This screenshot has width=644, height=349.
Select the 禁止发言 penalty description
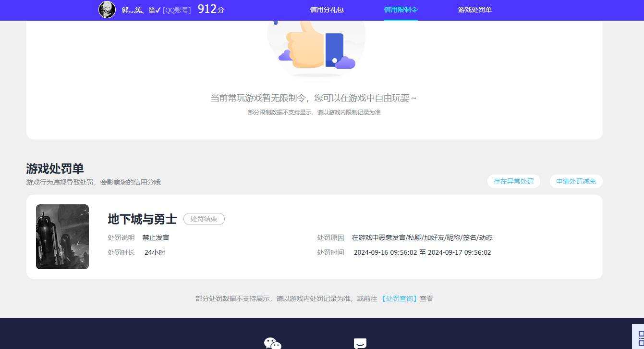[x=156, y=237]
